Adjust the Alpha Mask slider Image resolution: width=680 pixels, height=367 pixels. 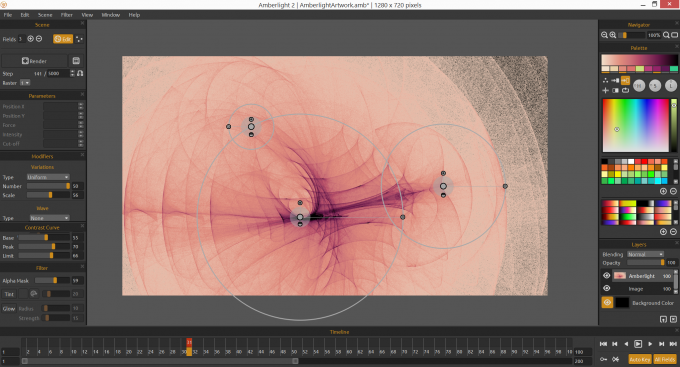52,281
